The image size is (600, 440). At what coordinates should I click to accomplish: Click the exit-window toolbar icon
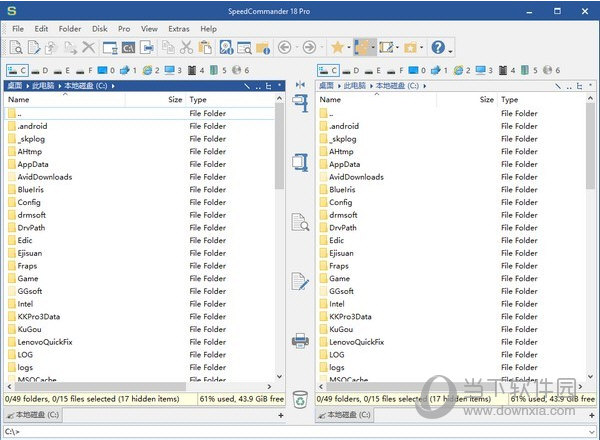147,47
